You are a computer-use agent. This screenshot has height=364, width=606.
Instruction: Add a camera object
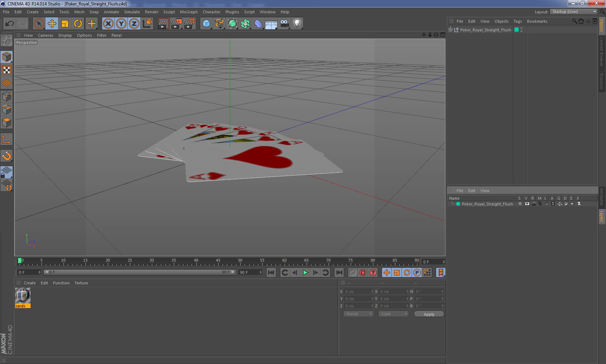point(284,24)
